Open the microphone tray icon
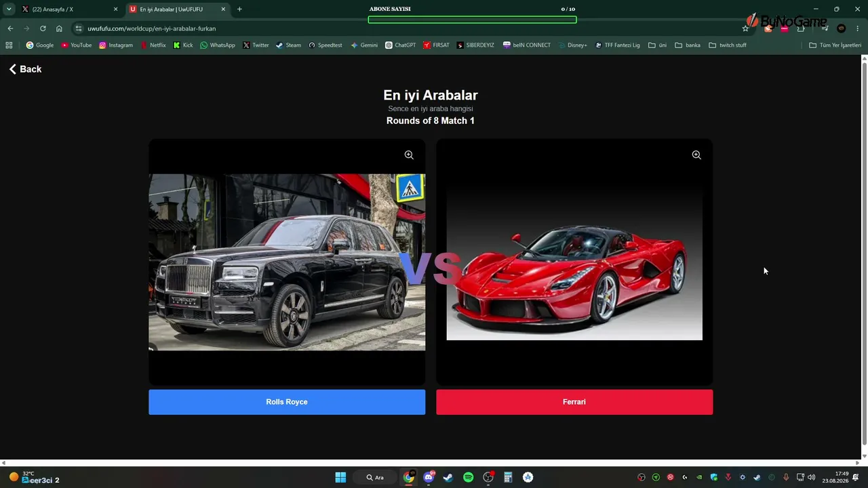The image size is (868, 488). coord(786,477)
